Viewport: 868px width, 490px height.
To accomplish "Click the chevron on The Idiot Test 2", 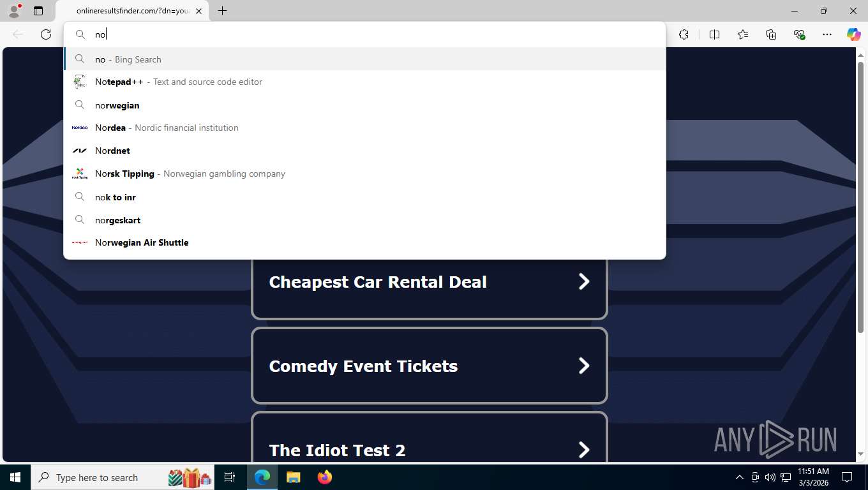I will [x=583, y=450].
